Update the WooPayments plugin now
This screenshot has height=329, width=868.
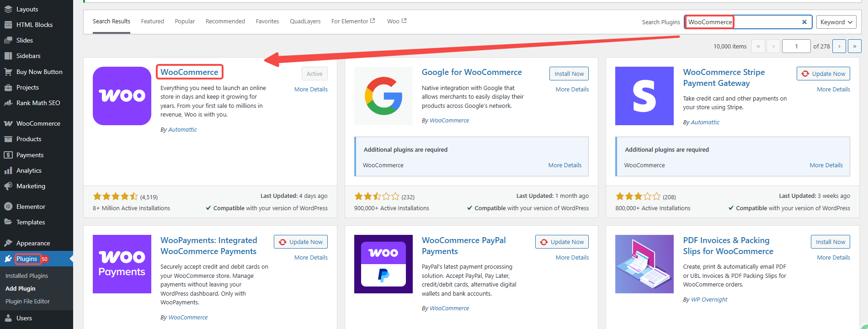pyautogui.click(x=301, y=242)
